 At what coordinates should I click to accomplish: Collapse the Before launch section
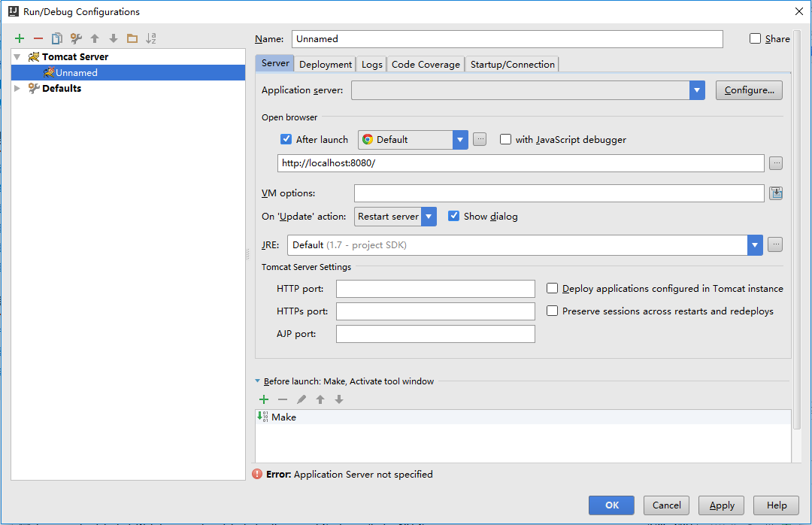tap(257, 381)
